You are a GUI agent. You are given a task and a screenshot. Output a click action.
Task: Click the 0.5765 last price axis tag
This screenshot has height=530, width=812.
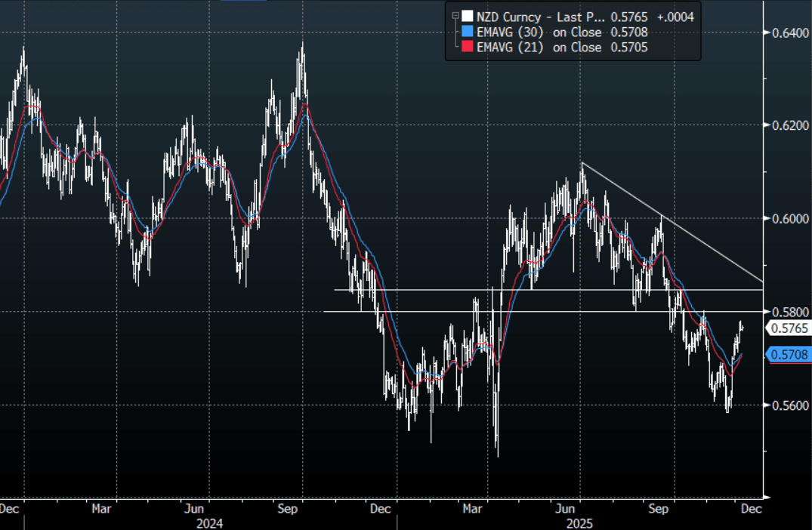(x=788, y=328)
